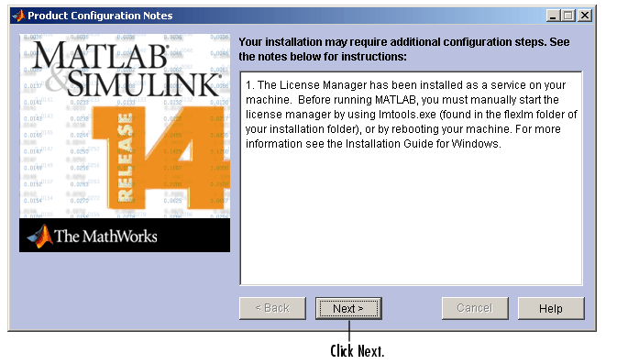Click the Cancel button
The height and width of the screenshot is (364, 617).
click(x=475, y=308)
